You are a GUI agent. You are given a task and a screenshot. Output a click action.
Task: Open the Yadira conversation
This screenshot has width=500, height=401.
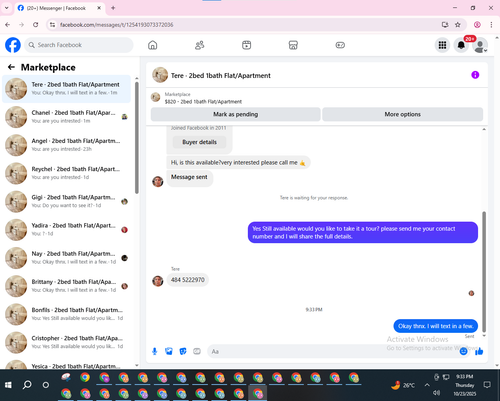pyautogui.click(x=66, y=229)
